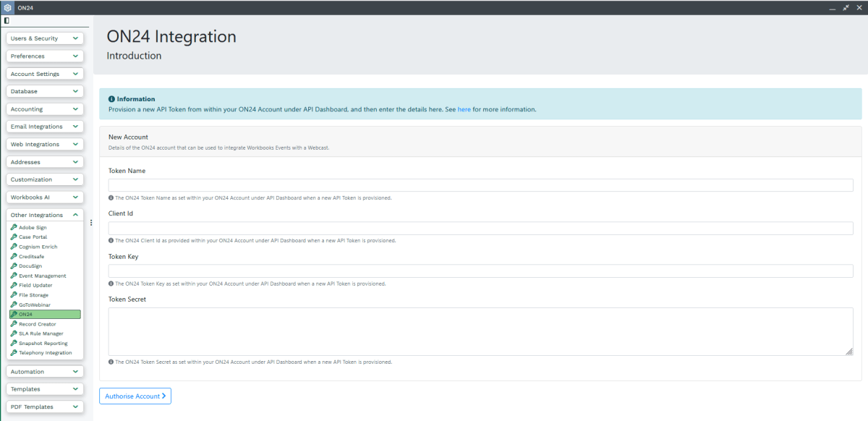
Task: Click the key icon beside DocuSign
Action: click(x=14, y=266)
